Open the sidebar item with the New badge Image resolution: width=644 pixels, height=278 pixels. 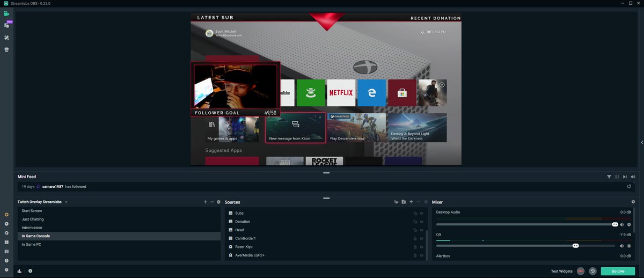click(x=6, y=25)
